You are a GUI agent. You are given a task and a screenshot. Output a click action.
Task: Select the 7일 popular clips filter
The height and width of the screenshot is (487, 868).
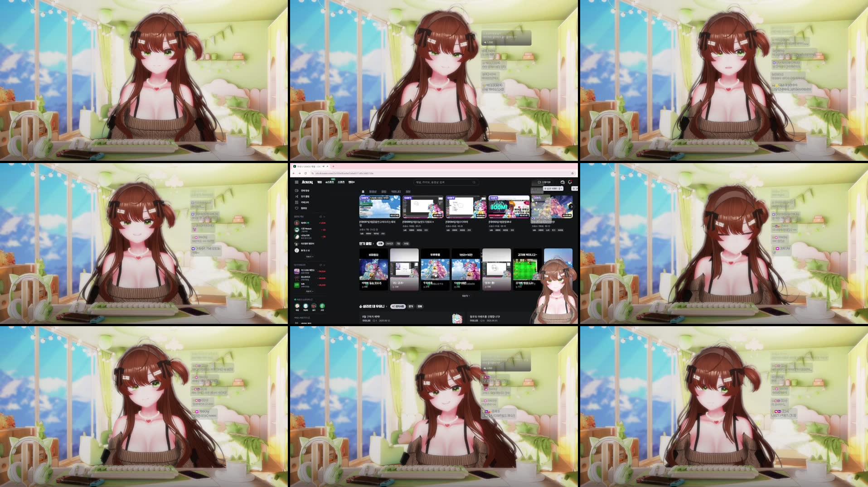[x=398, y=244]
